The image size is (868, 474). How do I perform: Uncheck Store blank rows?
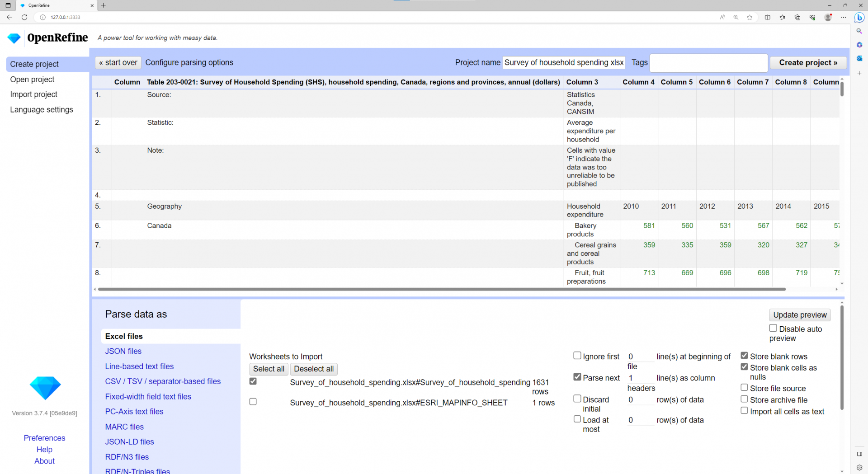pos(744,355)
